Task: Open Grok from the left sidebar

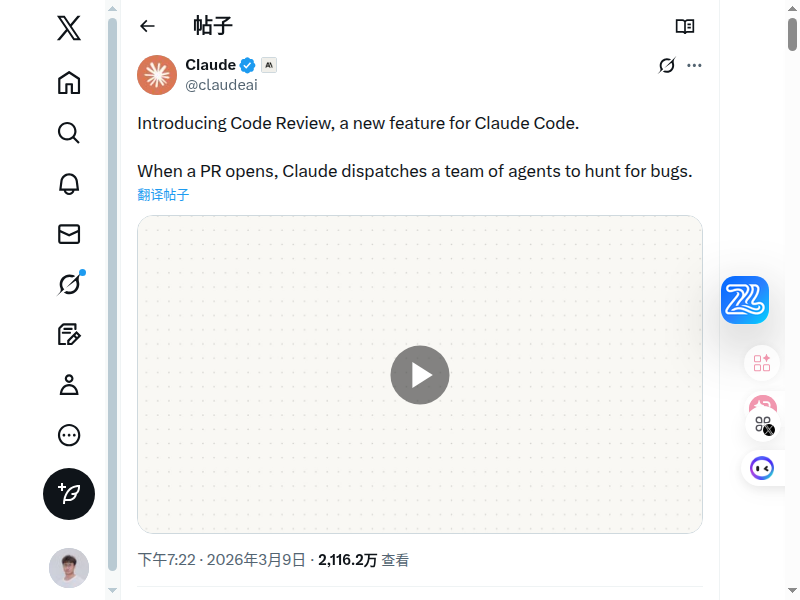Action: [69, 285]
